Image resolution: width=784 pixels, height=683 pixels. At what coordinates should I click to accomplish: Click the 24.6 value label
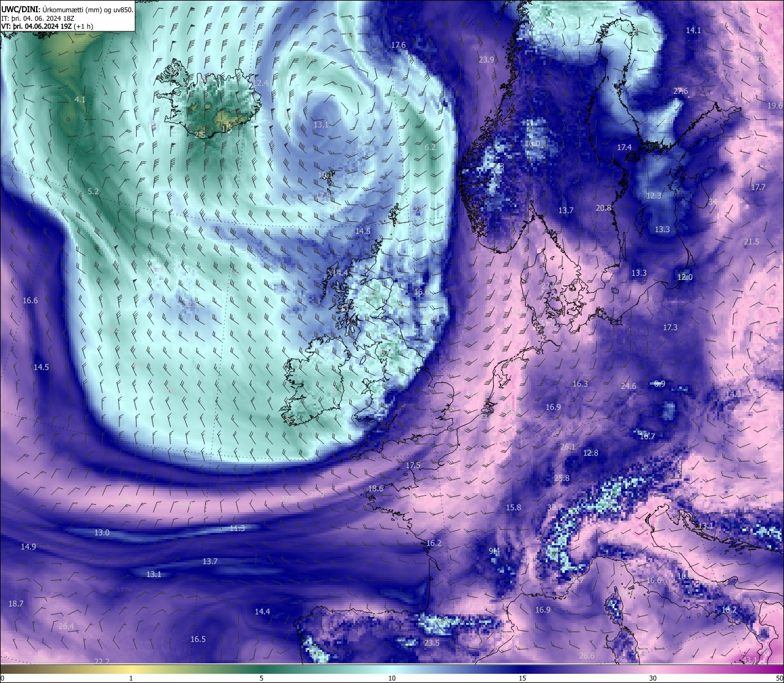tap(628, 386)
